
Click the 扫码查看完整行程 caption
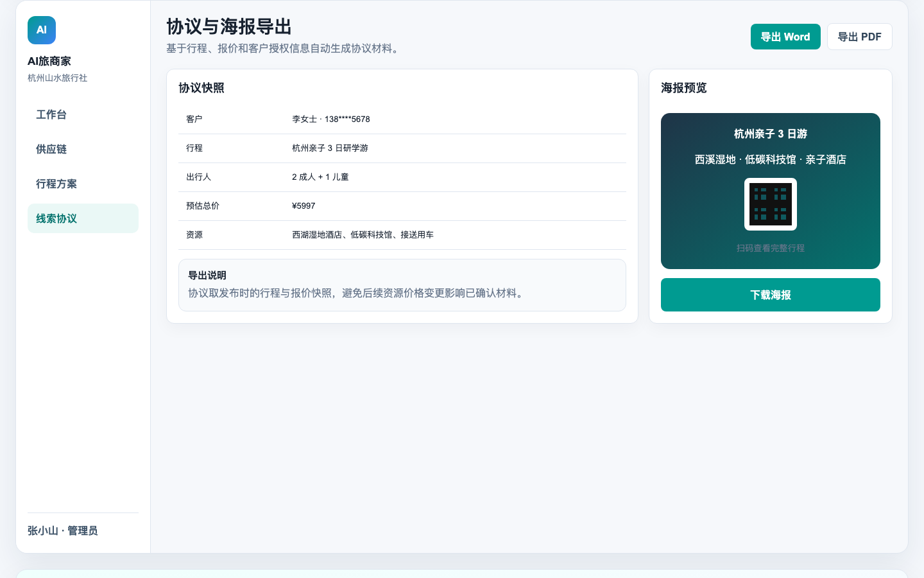(770, 248)
